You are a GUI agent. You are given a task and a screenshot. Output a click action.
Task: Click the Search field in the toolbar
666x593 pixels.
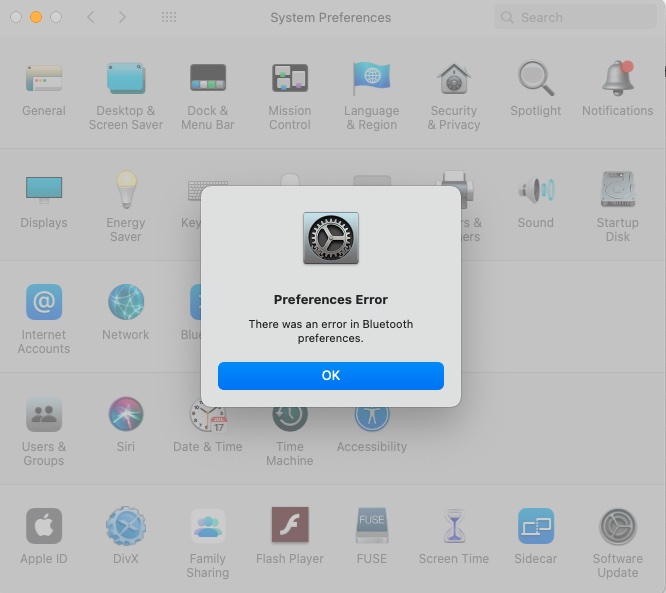coord(575,17)
